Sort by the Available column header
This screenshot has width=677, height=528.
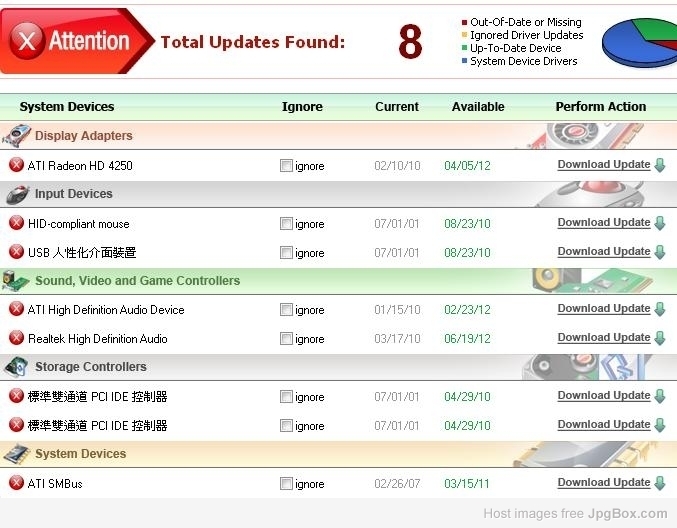(x=478, y=107)
